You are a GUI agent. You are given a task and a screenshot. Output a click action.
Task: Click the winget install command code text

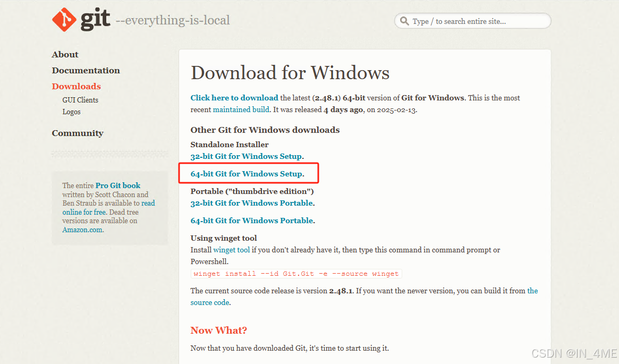[296, 274]
